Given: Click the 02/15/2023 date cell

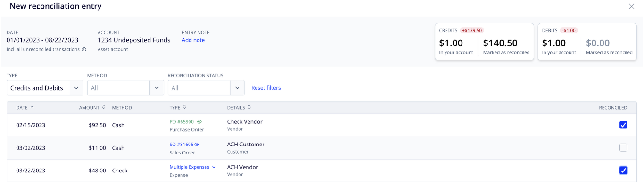Looking at the screenshot, I should point(31,125).
